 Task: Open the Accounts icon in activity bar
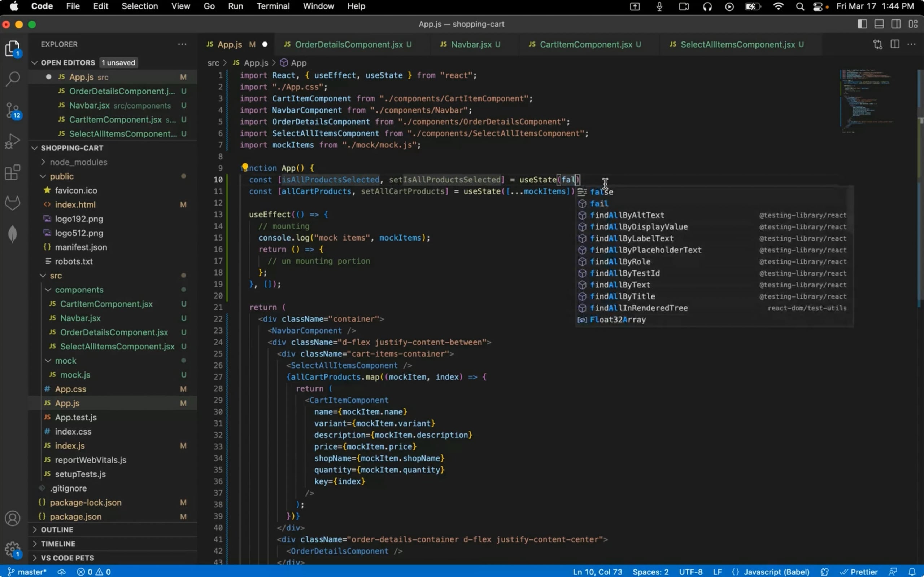[13, 518]
